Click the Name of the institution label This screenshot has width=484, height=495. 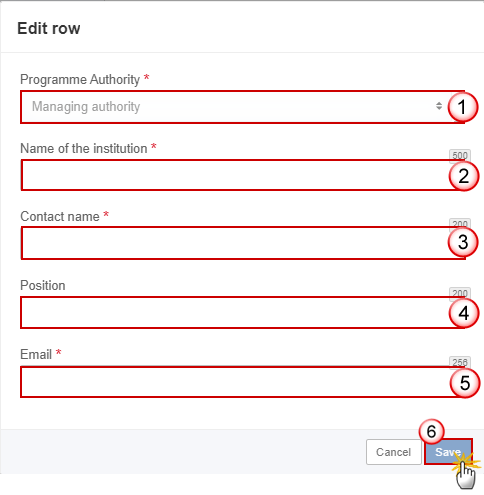84,149
